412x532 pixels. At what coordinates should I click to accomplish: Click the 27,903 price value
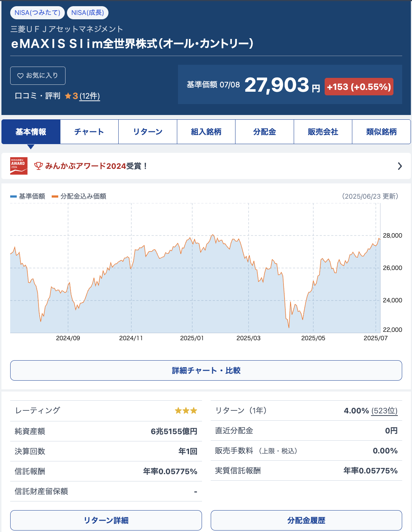277,85
